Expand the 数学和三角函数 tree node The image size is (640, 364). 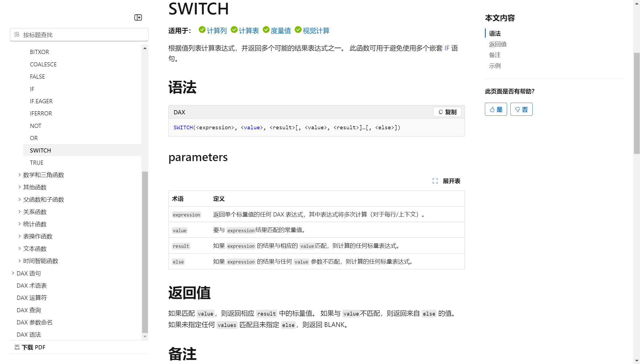point(20,175)
